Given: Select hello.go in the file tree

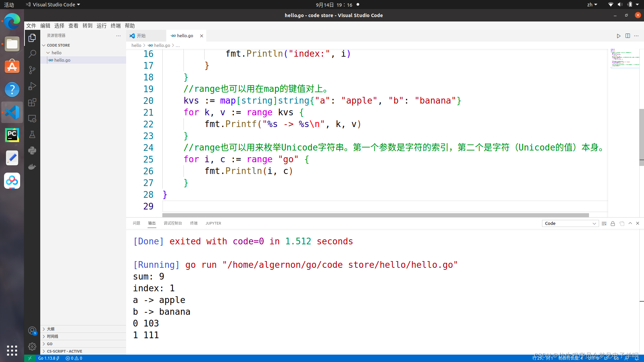Looking at the screenshot, I should 83,60.
